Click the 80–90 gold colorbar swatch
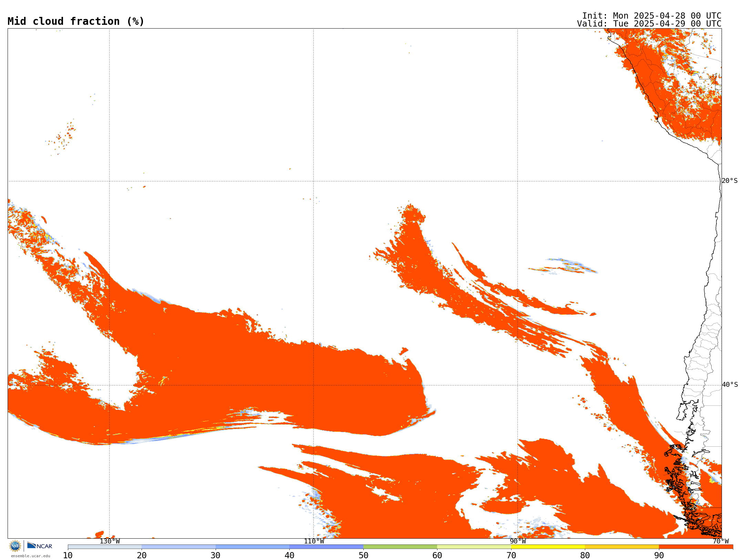Viewport: 744px width, 560px height. click(x=622, y=547)
